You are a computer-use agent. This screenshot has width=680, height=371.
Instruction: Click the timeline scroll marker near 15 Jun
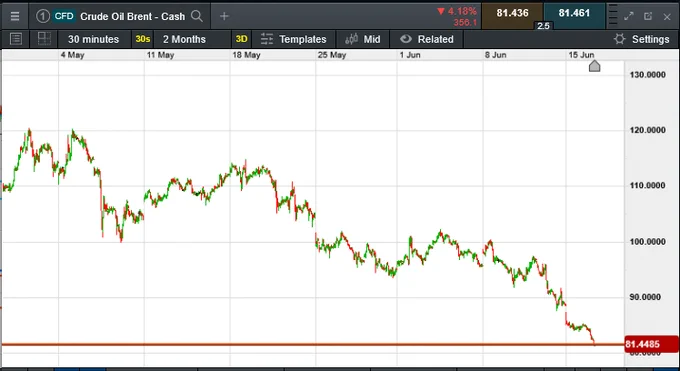pyautogui.click(x=595, y=66)
